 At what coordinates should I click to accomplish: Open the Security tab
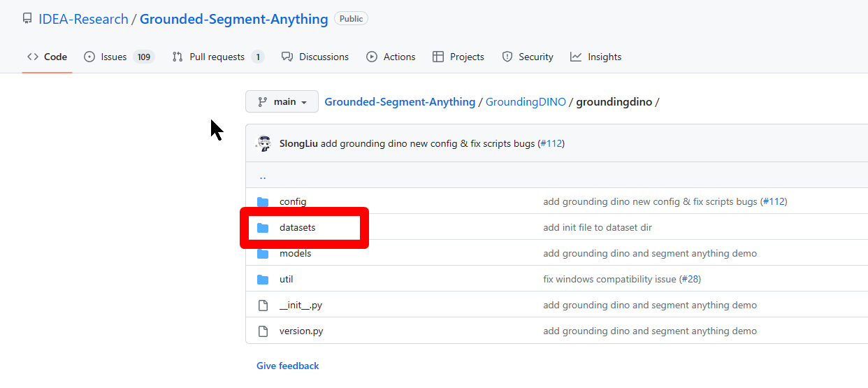click(x=527, y=57)
